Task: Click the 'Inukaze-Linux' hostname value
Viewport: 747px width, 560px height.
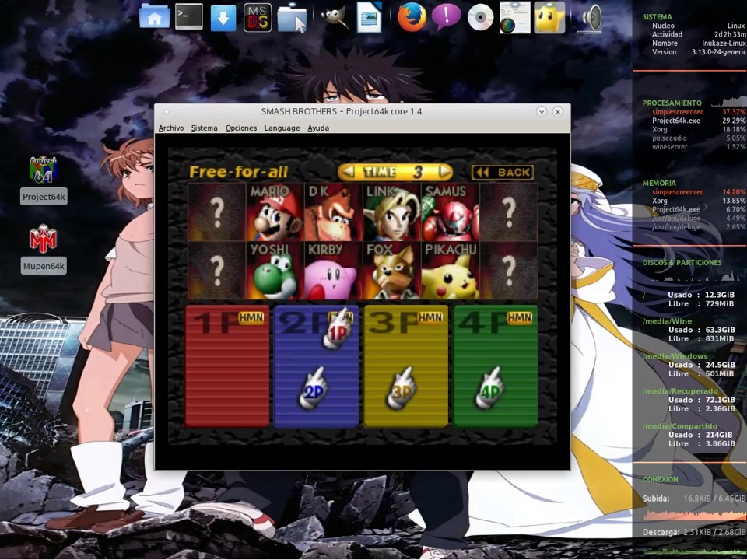Action: (724, 44)
